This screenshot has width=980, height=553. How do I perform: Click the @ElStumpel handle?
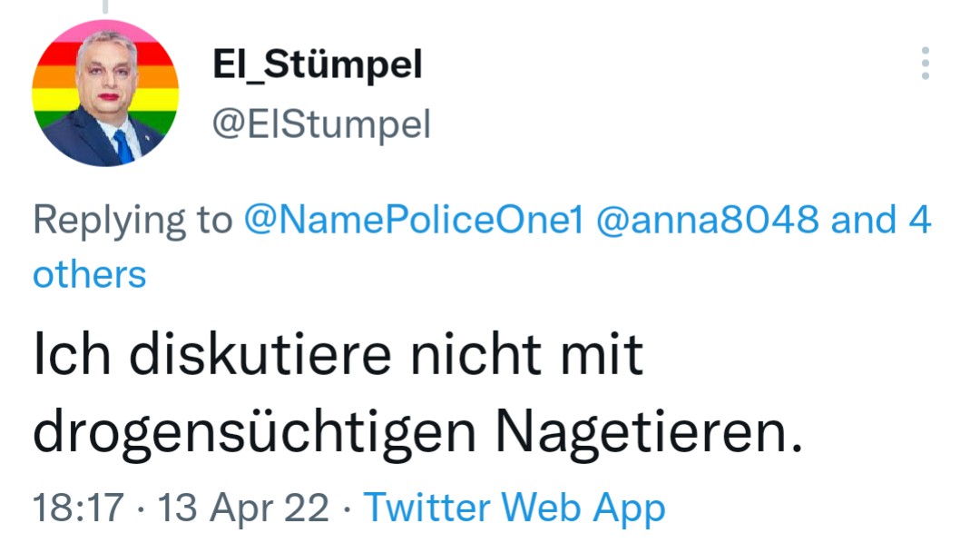tap(321, 124)
